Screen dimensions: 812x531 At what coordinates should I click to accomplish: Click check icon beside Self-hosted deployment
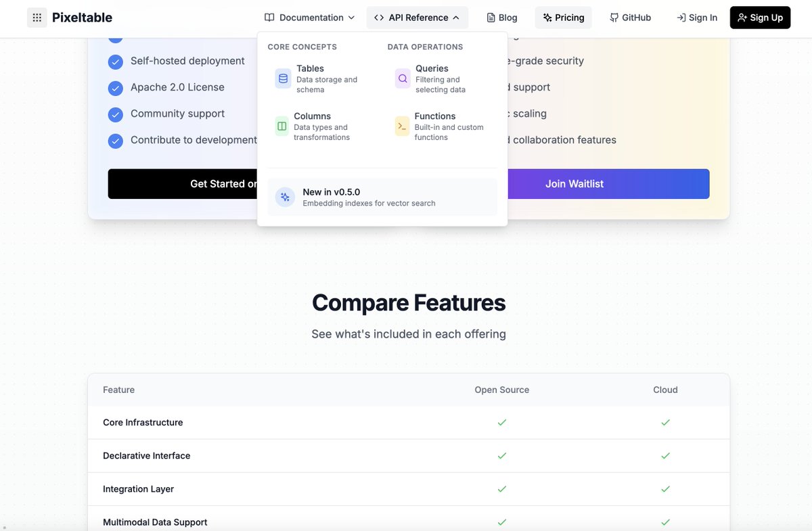point(116,62)
